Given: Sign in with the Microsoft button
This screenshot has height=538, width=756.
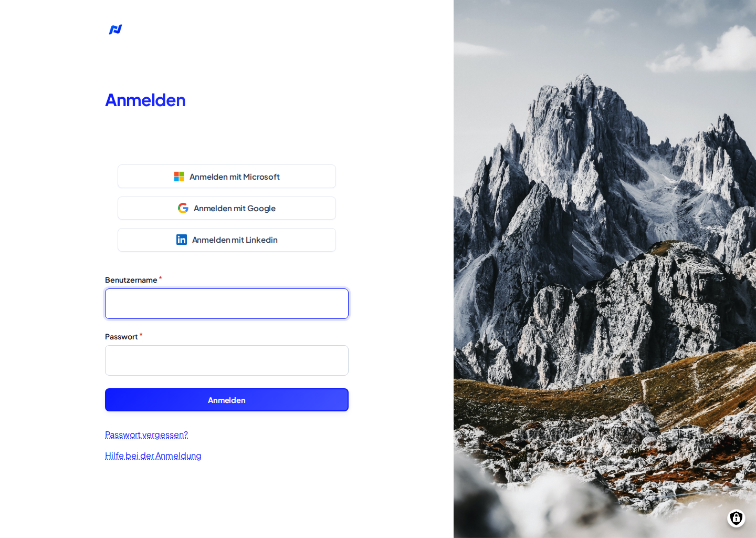Looking at the screenshot, I should 227,177.
